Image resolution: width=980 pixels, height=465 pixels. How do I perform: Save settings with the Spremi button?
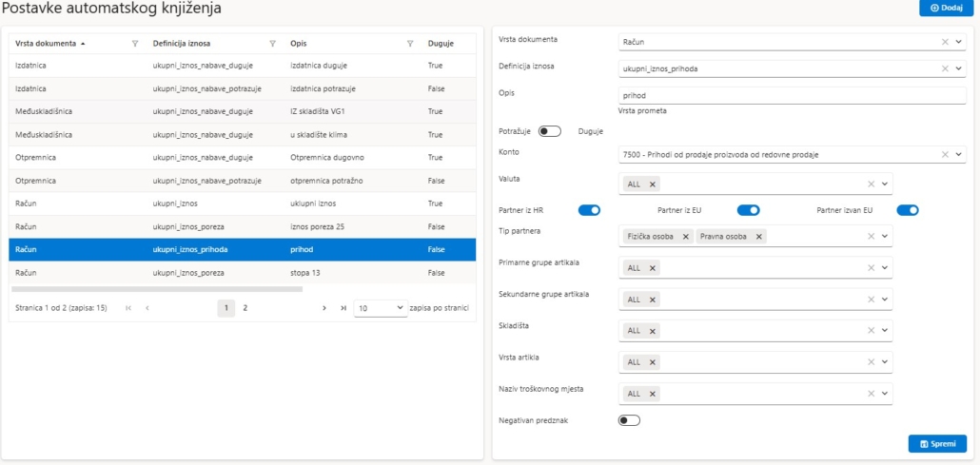pos(937,444)
